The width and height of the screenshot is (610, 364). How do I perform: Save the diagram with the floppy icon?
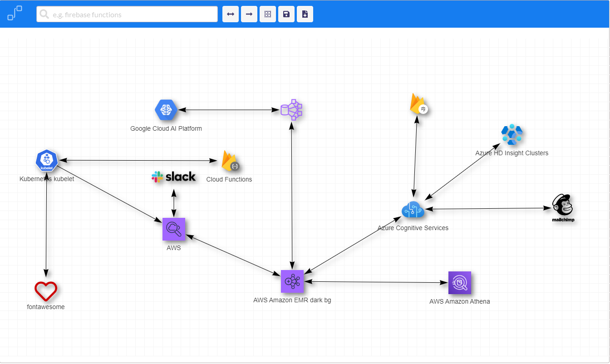pos(286,14)
